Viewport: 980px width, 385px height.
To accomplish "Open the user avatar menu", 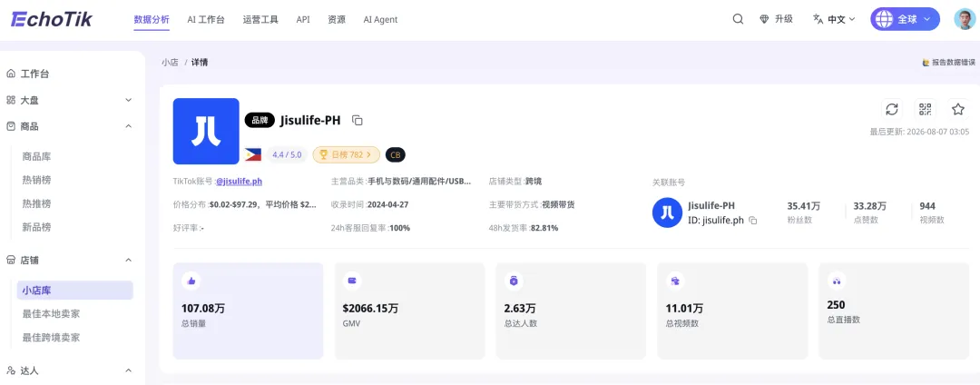I will tap(965, 19).
